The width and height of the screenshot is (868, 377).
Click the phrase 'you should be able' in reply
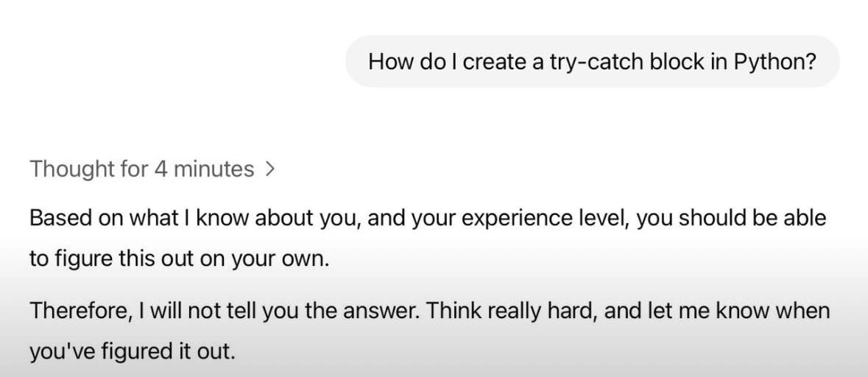tap(732, 219)
